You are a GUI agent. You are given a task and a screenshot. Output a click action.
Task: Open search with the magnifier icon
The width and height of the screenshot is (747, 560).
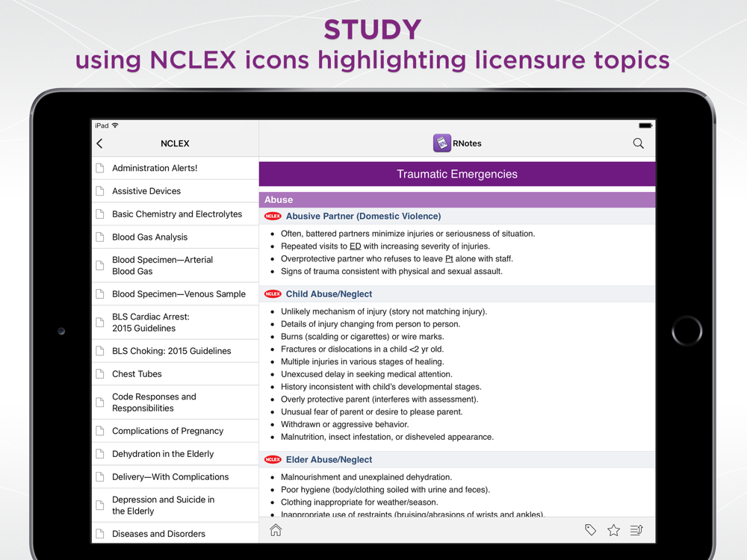tap(639, 143)
